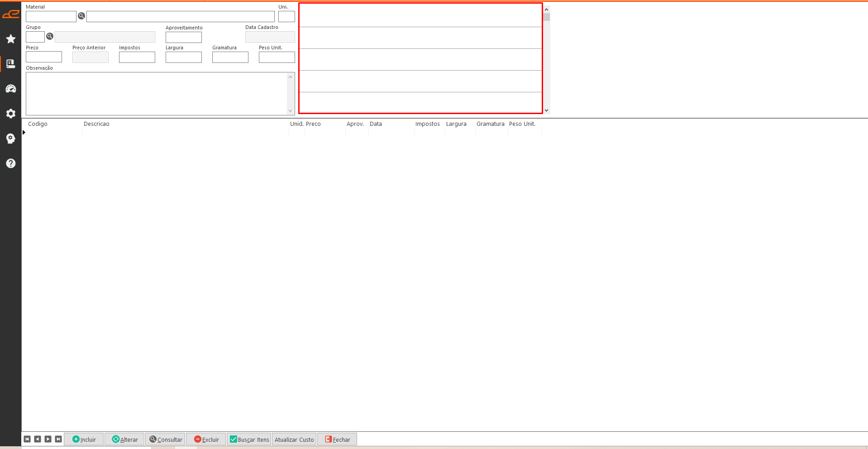Click Grupo search magnifier icon
The image size is (868, 449).
pos(50,36)
